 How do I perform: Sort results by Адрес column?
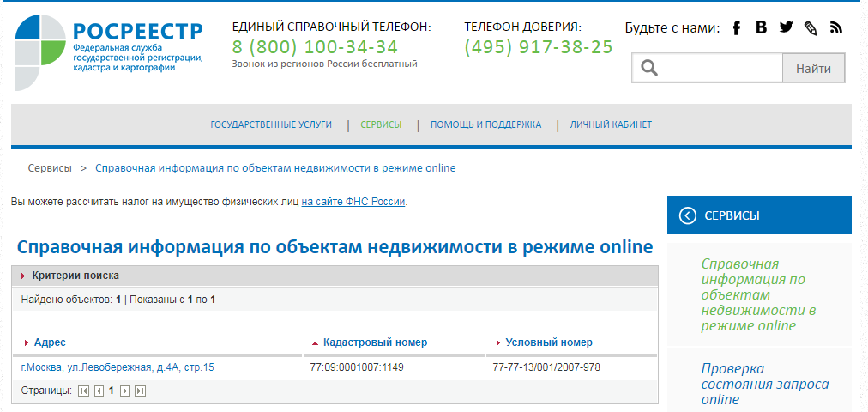(50, 342)
